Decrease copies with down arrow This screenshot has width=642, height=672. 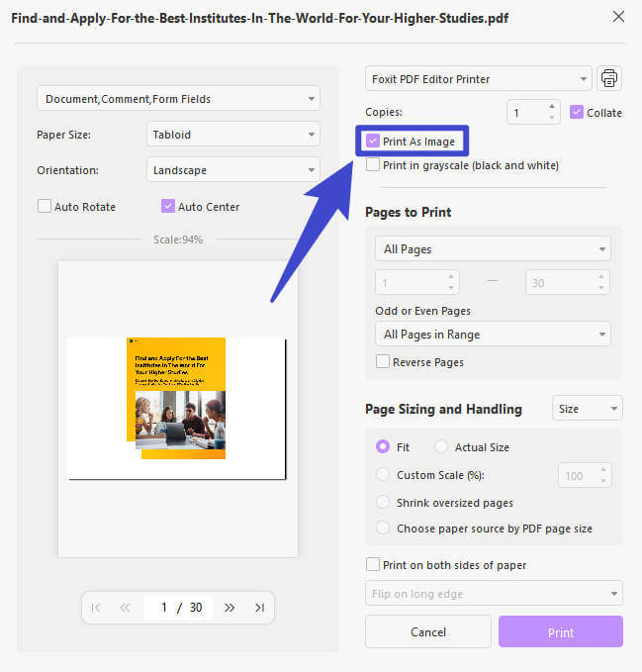(x=552, y=118)
